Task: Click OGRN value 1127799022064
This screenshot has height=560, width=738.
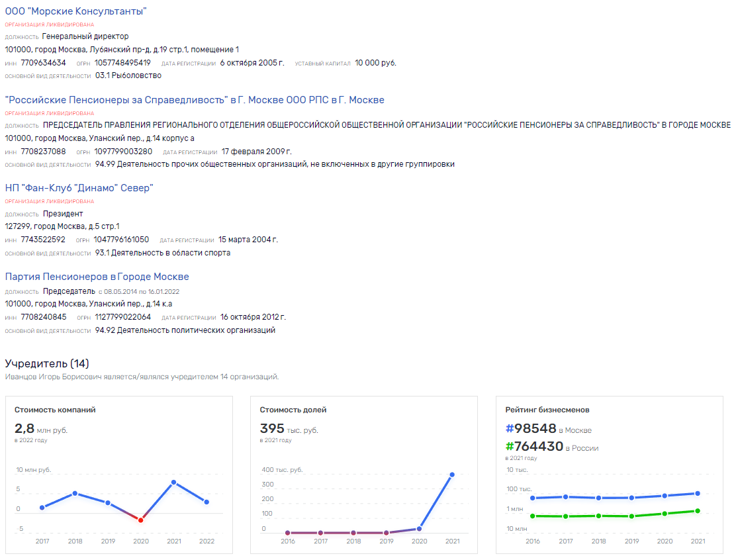Action: click(123, 317)
